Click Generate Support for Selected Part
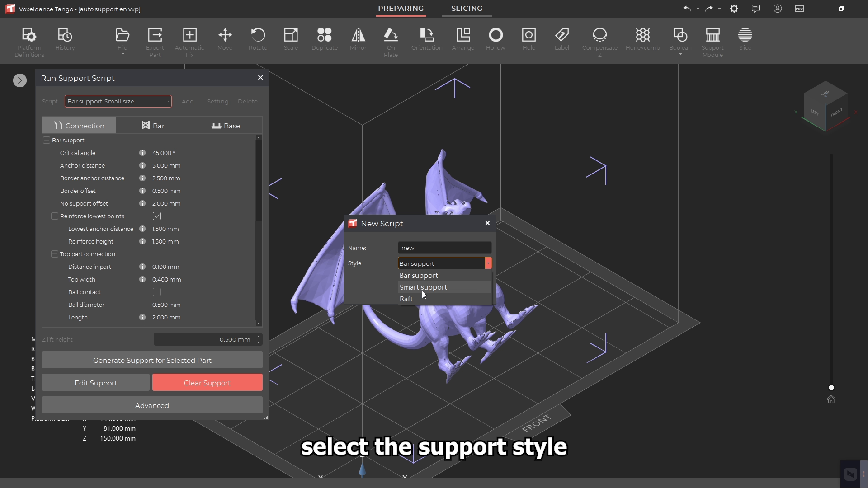Screen dimensions: 868x488 pos(152,361)
